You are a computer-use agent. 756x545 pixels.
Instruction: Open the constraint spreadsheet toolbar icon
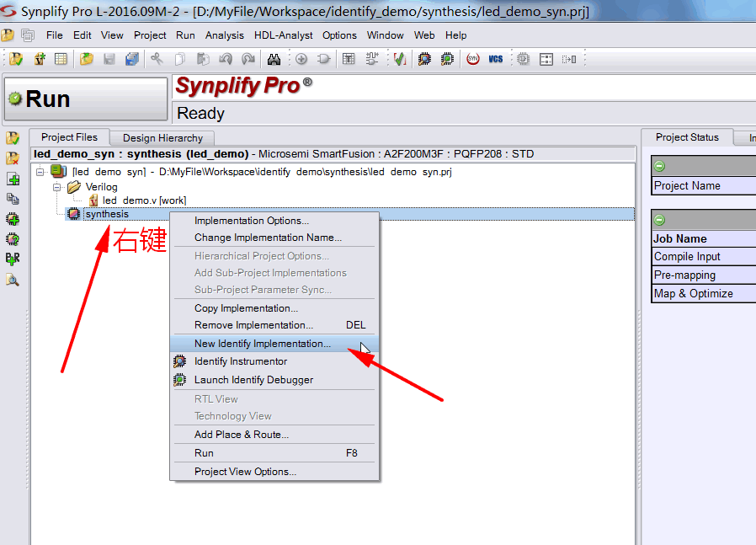coord(61,59)
